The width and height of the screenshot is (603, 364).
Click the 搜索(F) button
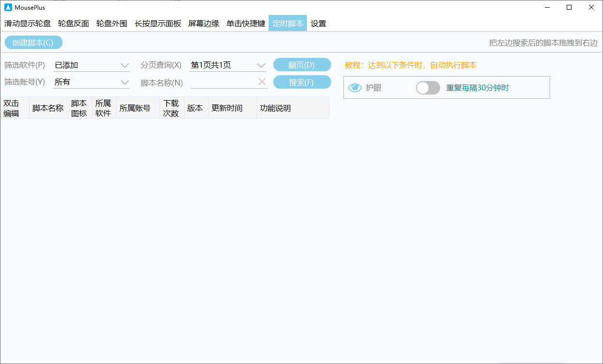(x=302, y=82)
